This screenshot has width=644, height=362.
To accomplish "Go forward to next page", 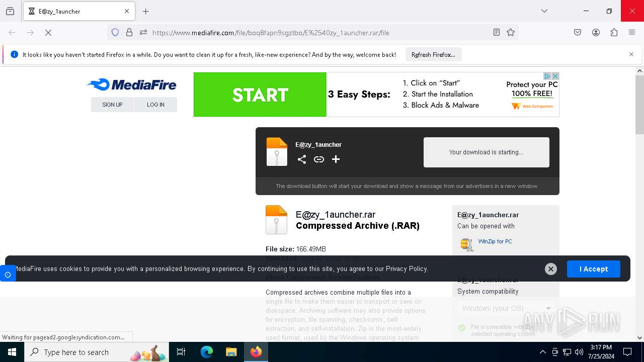I will coord(30,33).
